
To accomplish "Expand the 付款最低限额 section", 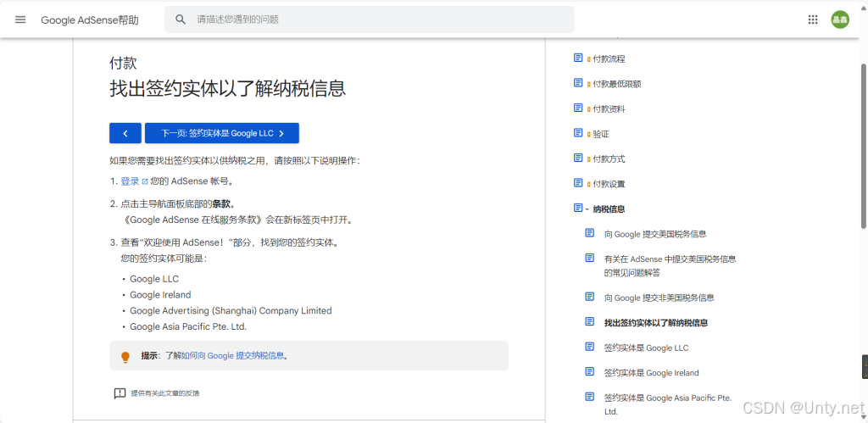I will point(588,85).
